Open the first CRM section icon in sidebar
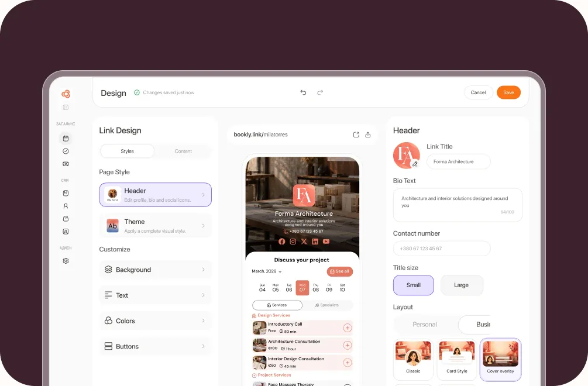Image resolution: width=588 pixels, height=386 pixels. 66,193
